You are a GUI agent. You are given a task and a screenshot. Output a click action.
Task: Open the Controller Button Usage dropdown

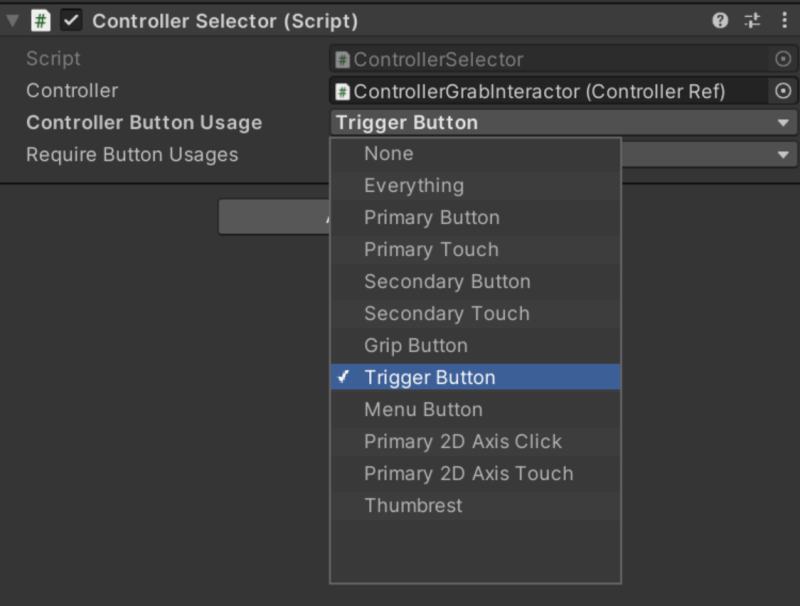point(562,123)
